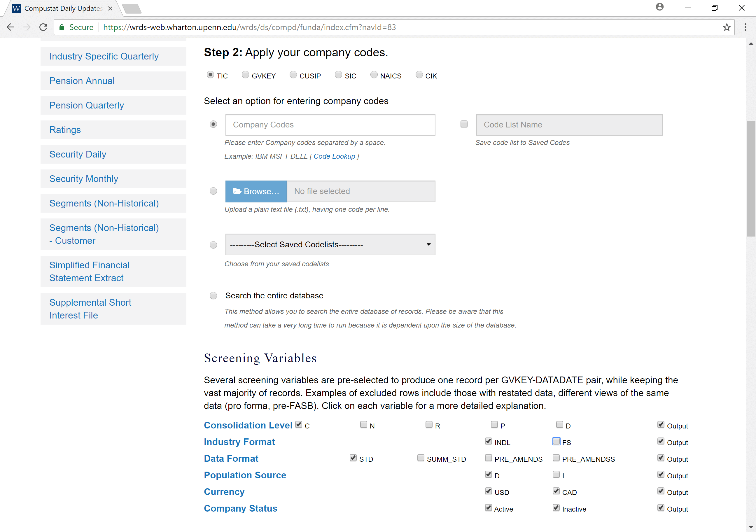This screenshot has width=756, height=532.
Task: Click into the Company Codes text field
Action: 330,125
